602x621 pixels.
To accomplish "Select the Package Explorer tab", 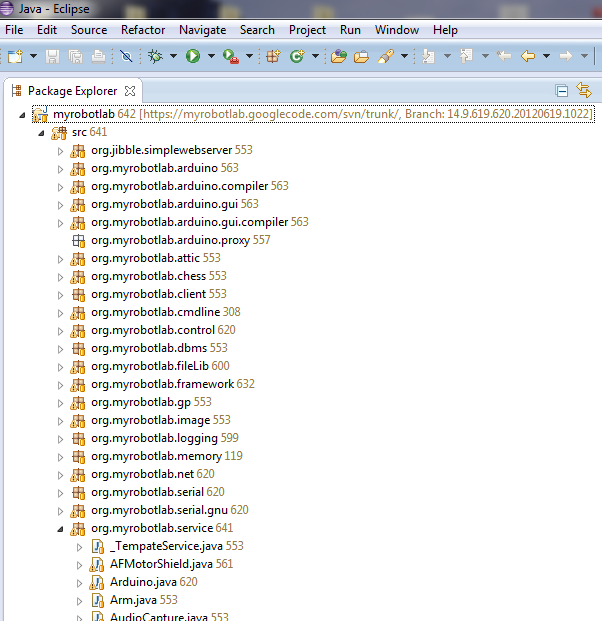I will 72,91.
